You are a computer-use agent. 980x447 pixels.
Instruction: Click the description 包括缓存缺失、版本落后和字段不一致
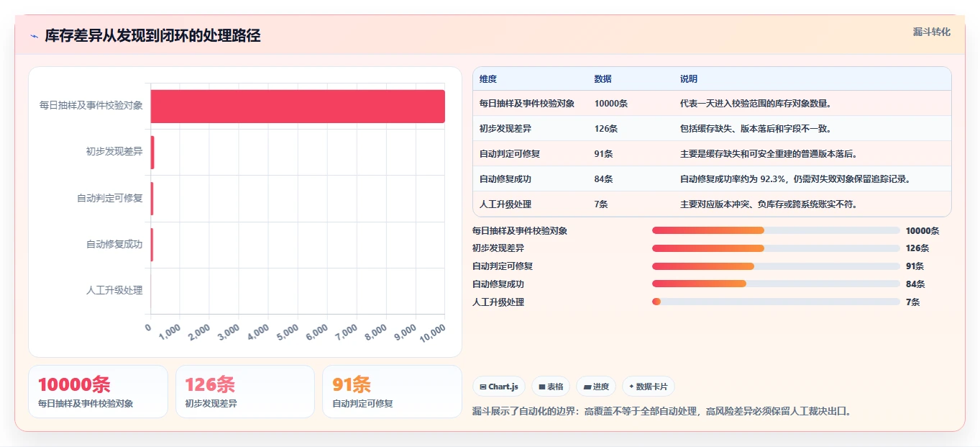coord(756,129)
